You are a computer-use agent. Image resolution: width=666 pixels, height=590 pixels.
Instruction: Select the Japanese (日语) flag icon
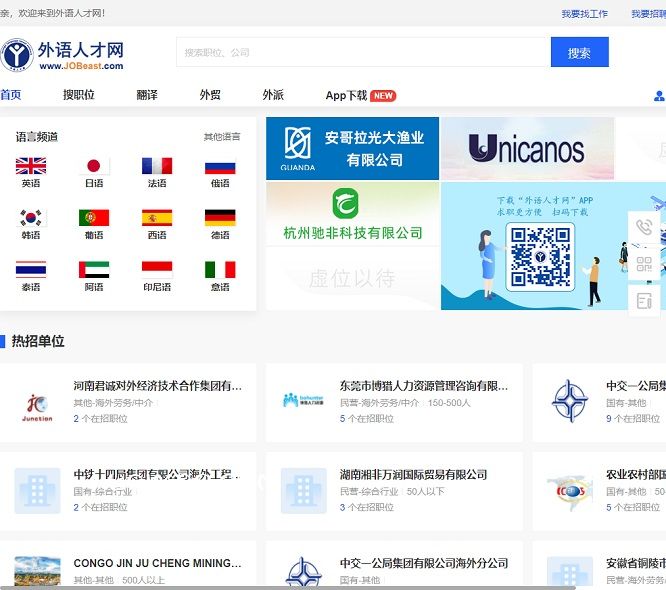tap(94, 166)
